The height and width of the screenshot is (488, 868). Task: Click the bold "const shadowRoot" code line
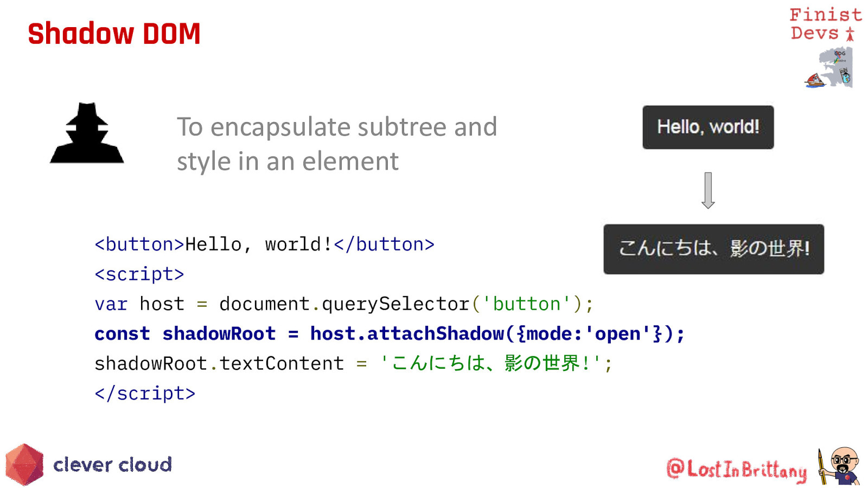pos(390,334)
